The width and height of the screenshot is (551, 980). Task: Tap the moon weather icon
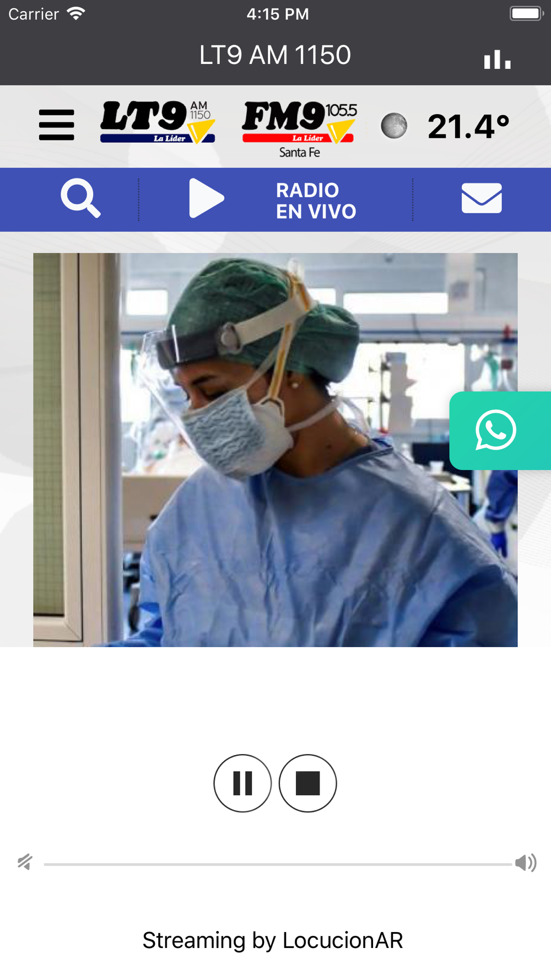394,126
